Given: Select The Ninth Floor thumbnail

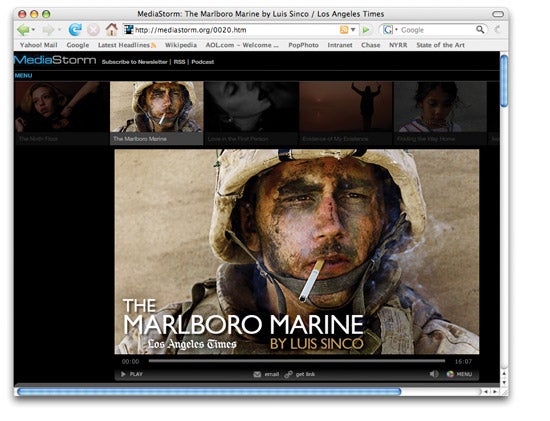Looking at the screenshot, I should [x=61, y=113].
